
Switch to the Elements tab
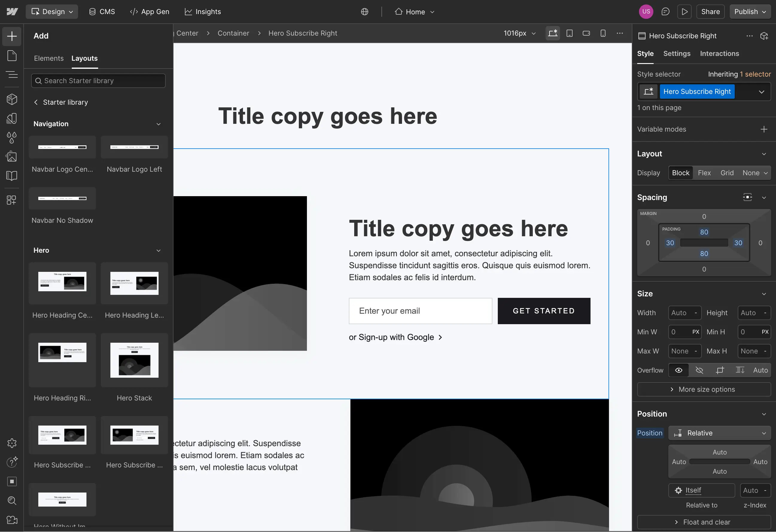tap(49, 58)
